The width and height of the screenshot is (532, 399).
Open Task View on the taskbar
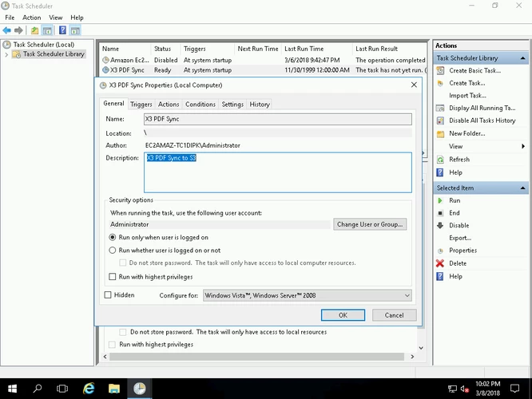coord(62,389)
